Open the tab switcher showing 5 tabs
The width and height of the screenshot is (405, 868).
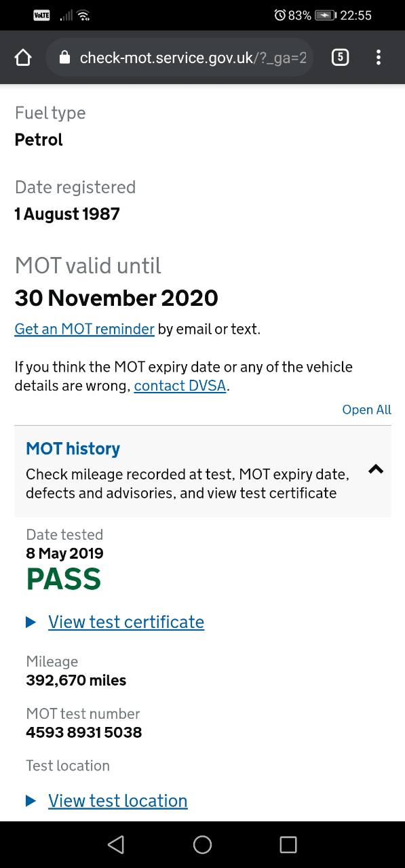point(340,58)
